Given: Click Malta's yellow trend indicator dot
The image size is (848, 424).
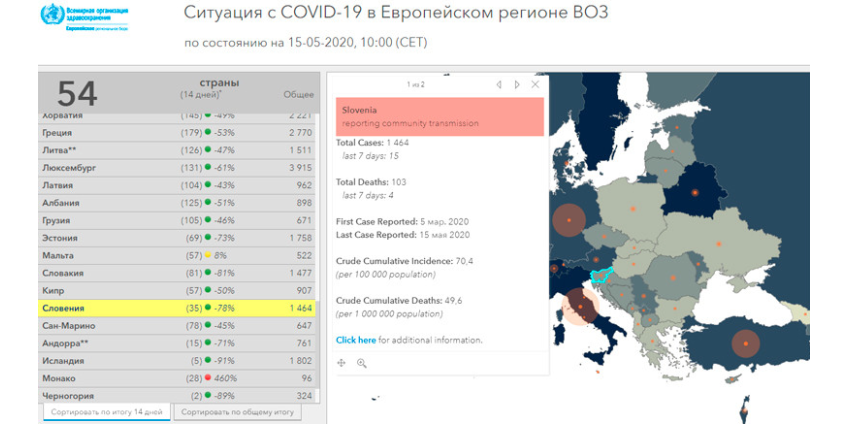Looking at the screenshot, I should 208,255.
